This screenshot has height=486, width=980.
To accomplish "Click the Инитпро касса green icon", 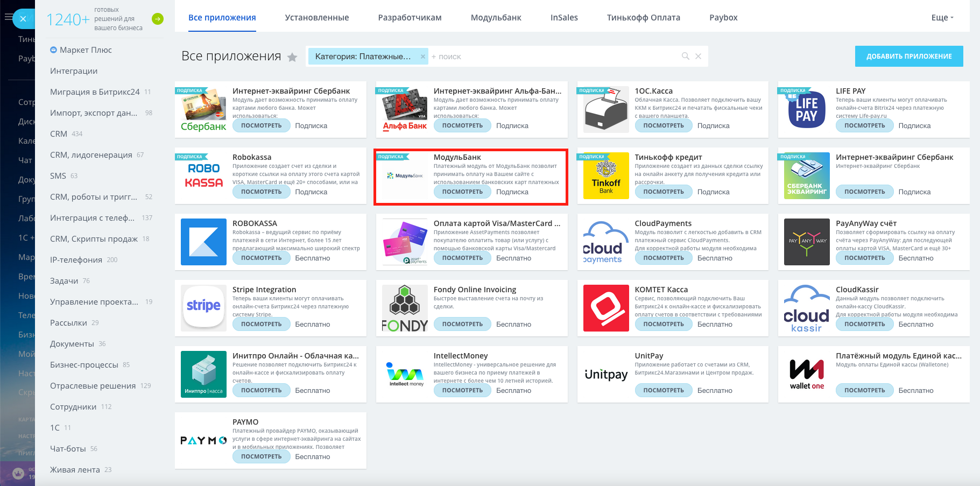I will coord(203,375).
